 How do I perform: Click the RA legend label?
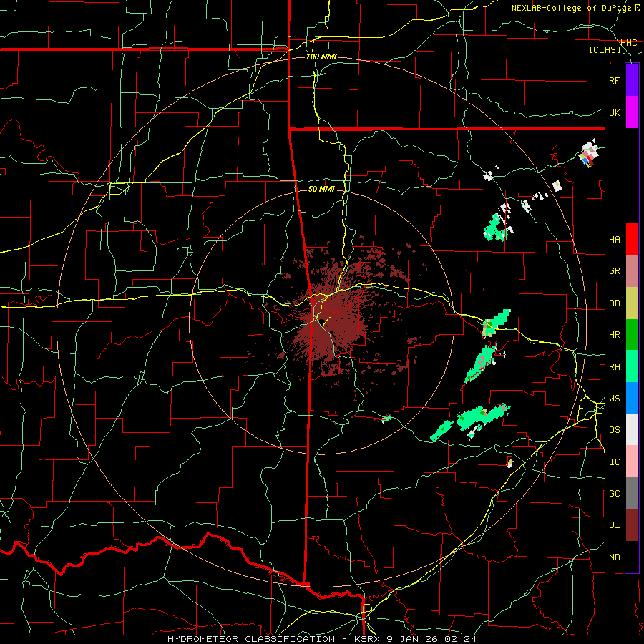[614, 367]
